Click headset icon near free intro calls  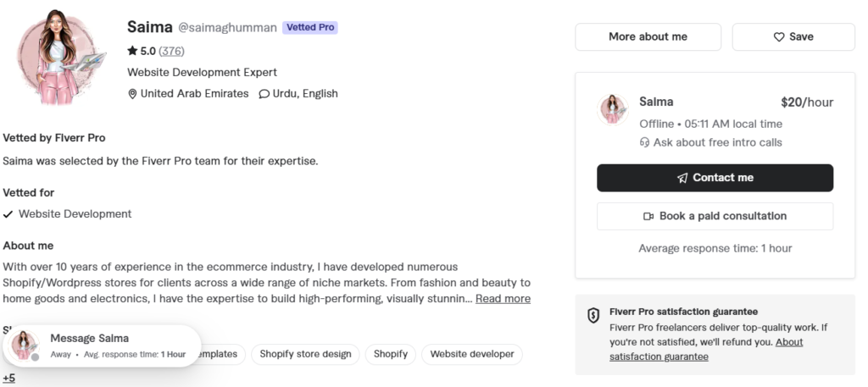pyautogui.click(x=644, y=142)
